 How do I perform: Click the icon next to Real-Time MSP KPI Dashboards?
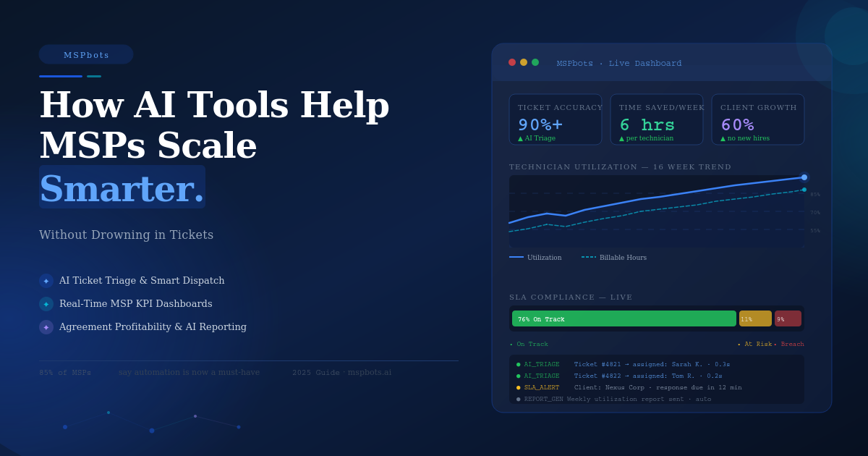pyautogui.click(x=46, y=304)
